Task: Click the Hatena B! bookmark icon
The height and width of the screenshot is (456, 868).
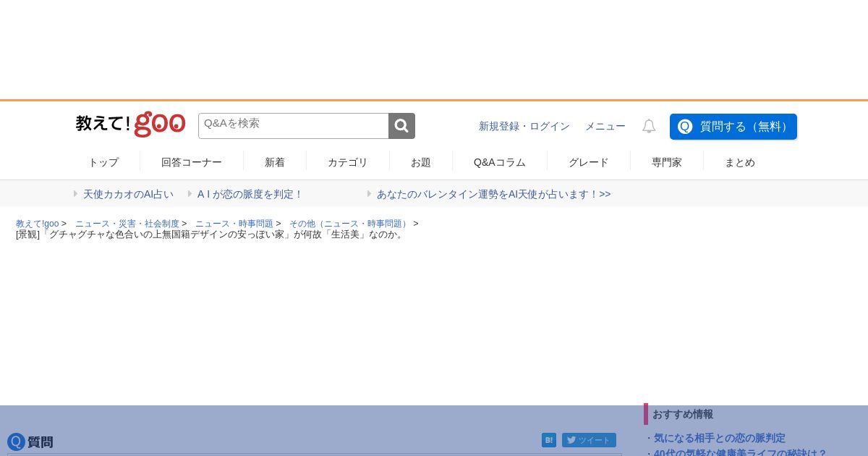Action: tap(549, 440)
